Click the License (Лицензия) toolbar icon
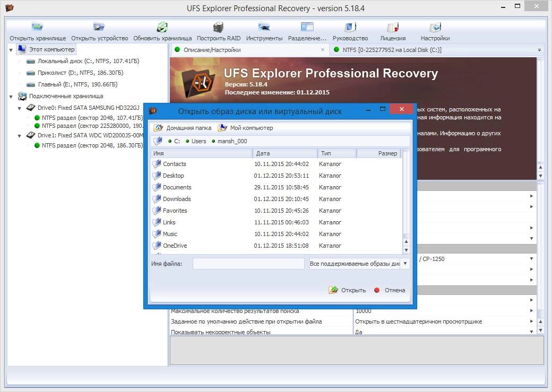 [393, 27]
